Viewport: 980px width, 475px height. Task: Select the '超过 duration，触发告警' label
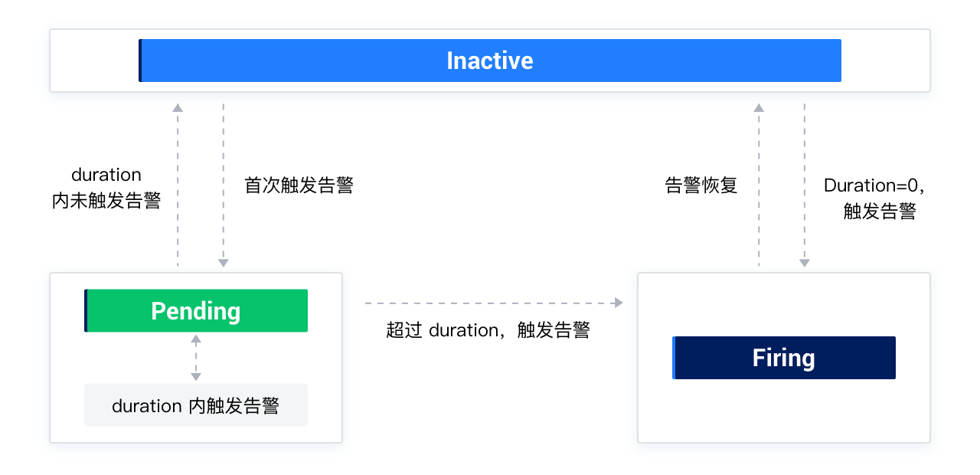pos(488,330)
